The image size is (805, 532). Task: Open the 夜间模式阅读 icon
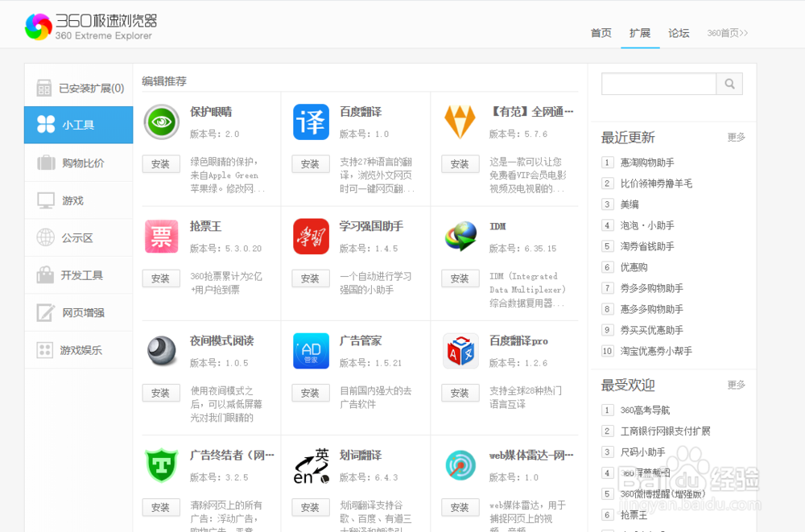point(161,351)
